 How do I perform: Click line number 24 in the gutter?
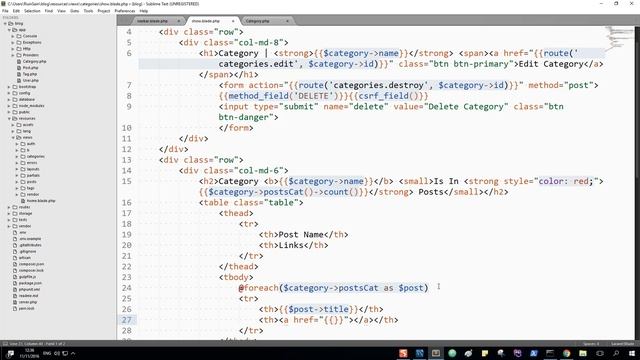pyautogui.click(x=127, y=288)
